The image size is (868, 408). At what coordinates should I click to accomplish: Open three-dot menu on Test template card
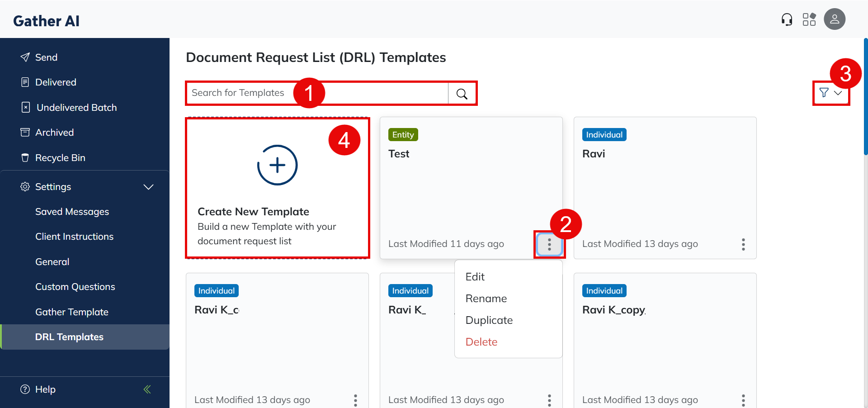tap(549, 244)
